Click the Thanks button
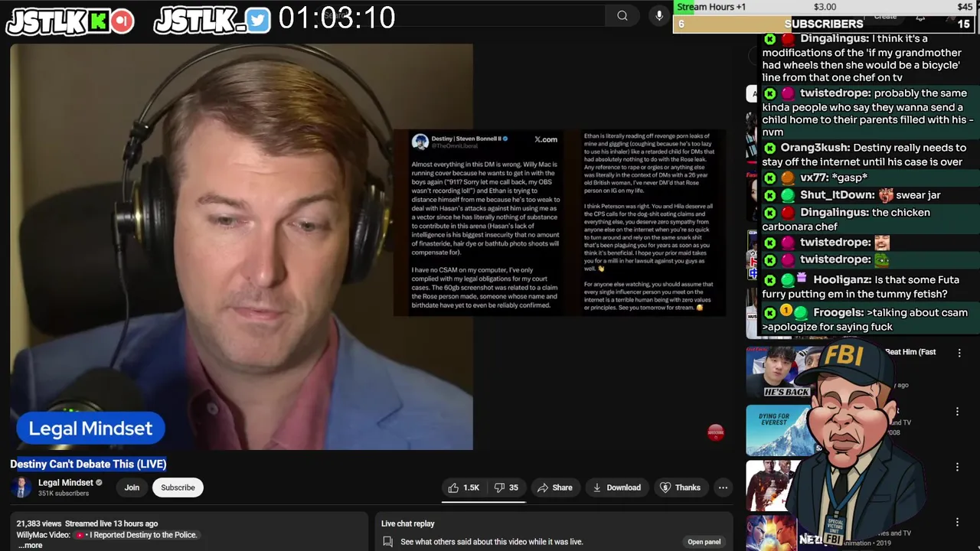 click(x=680, y=487)
